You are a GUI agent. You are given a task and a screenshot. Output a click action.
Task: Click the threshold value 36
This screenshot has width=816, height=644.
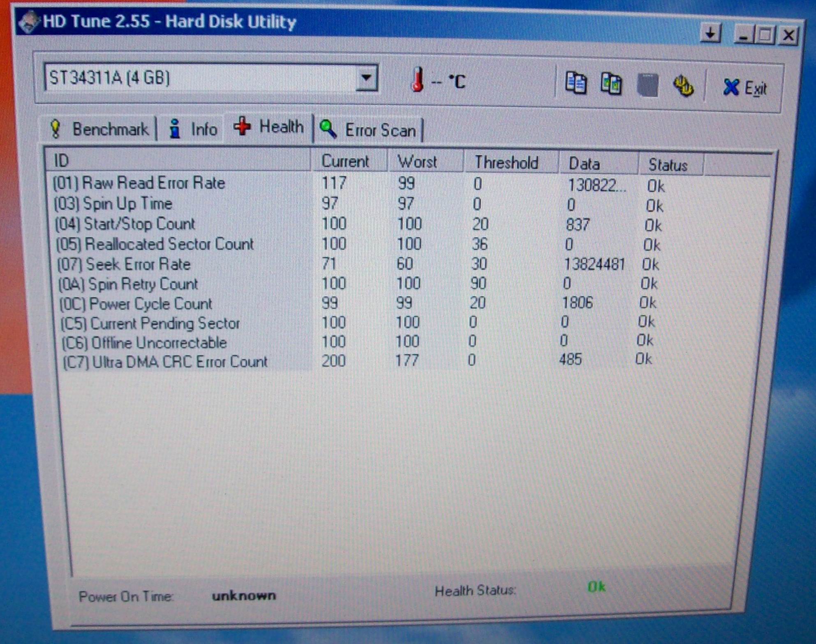479,245
